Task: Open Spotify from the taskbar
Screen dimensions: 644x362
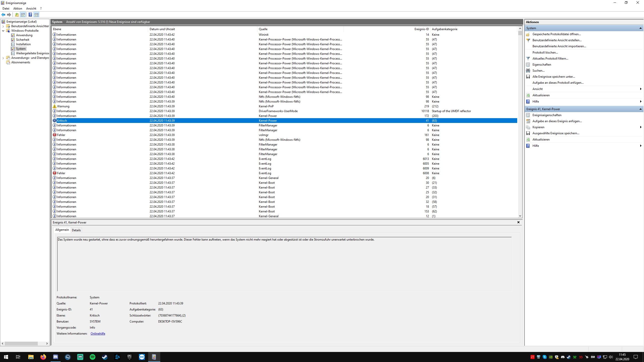Action: pyautogui.click(x=92, y=357)
